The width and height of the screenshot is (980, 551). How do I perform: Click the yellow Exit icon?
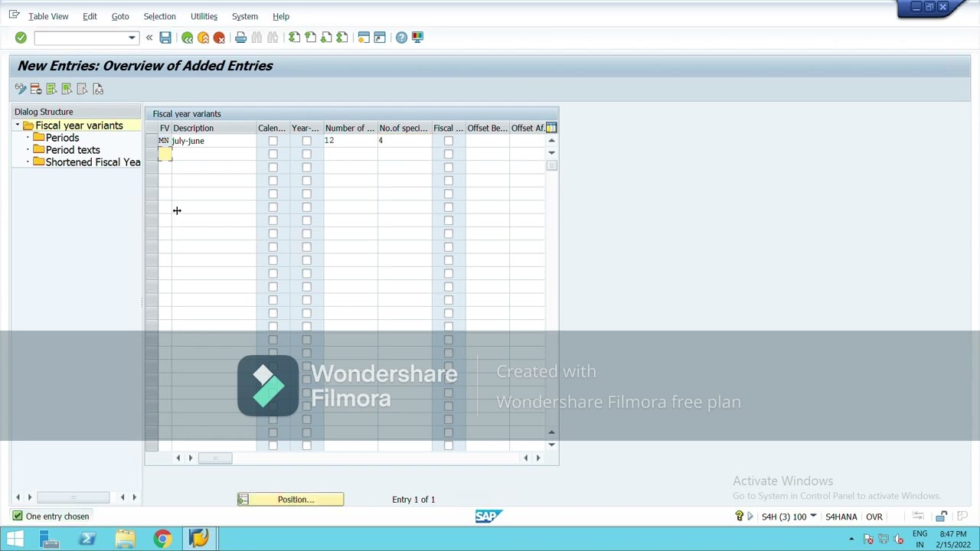click(204, 37)
